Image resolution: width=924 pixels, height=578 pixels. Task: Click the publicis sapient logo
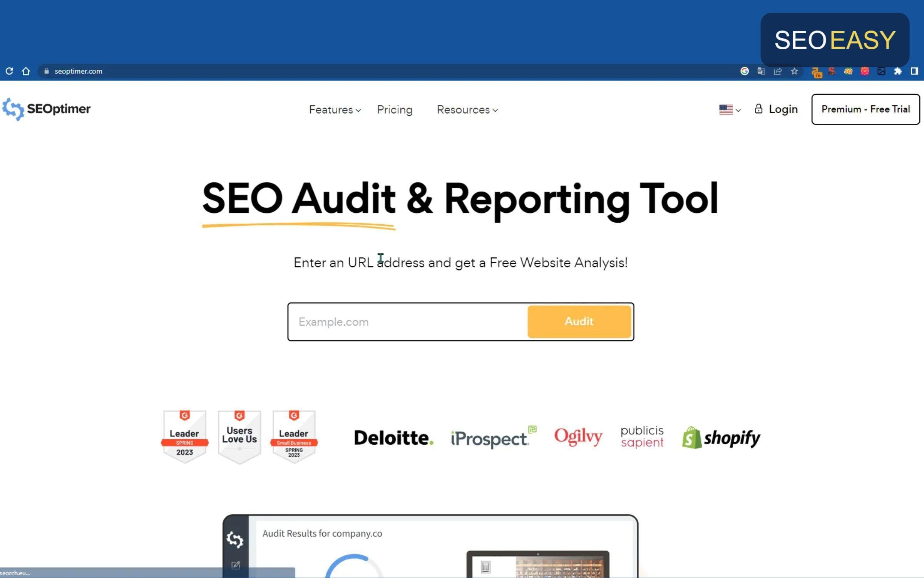[x=642, y=437]
